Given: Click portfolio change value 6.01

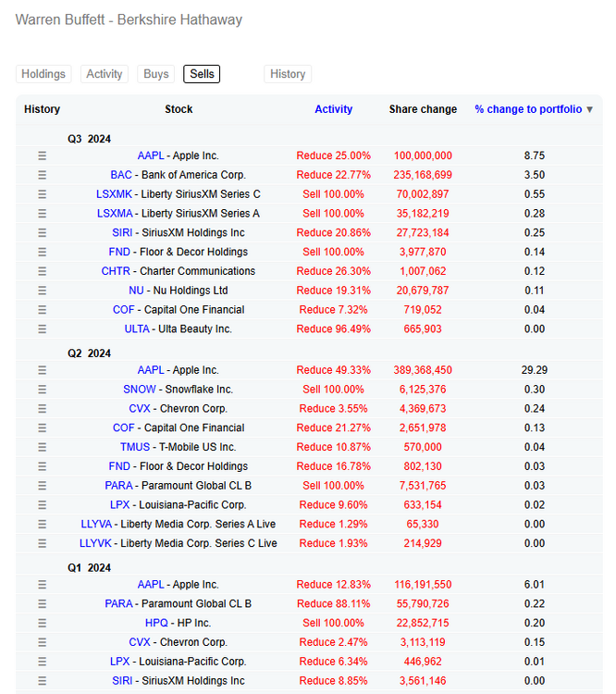Looking at the screenshot, I should click(x=534, y=585).
